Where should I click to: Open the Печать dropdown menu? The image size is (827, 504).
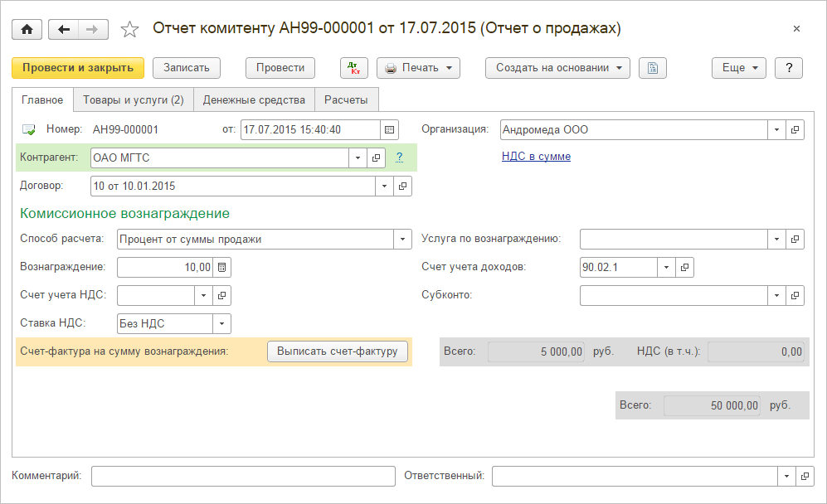[x=419, y=68]
